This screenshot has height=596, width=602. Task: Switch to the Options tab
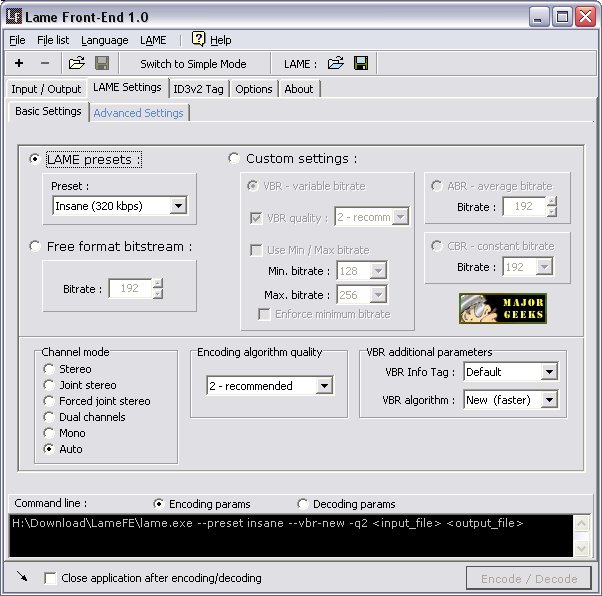coord(254,89)
